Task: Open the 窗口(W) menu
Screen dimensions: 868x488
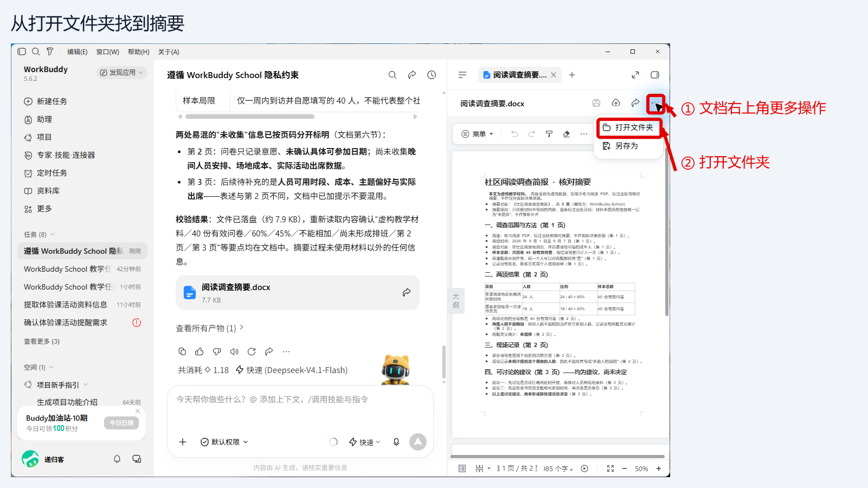Action: tap(107, 52)
